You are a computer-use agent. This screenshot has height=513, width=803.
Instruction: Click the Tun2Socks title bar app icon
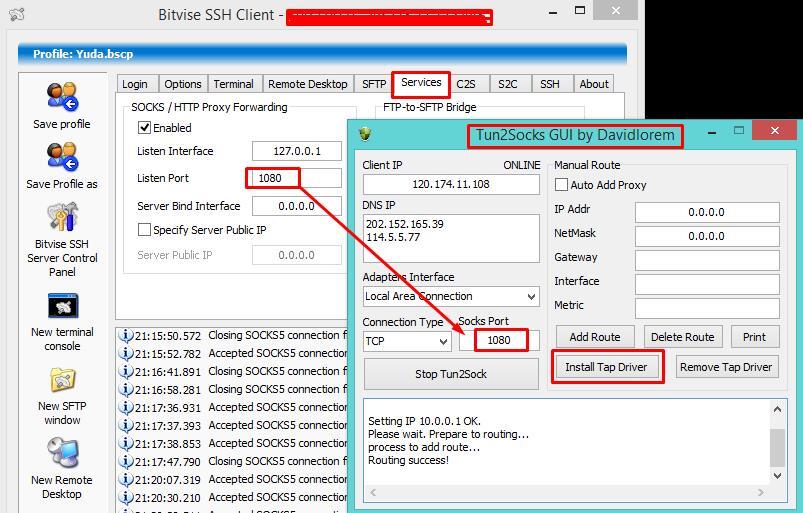coord(365,134)
